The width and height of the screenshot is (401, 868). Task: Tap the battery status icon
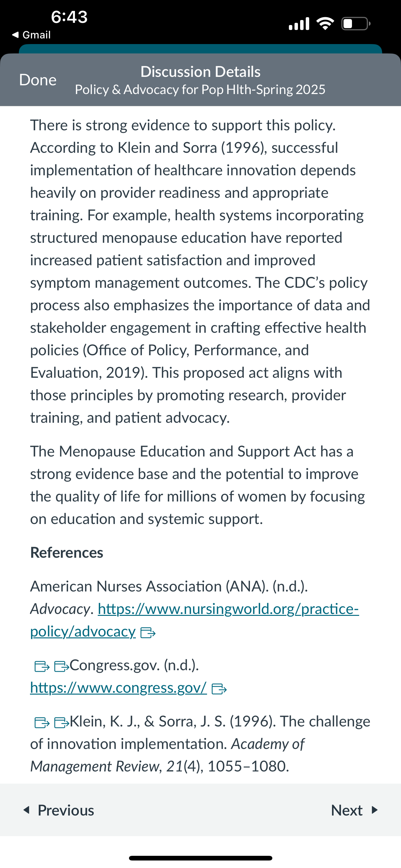(355, 23)
